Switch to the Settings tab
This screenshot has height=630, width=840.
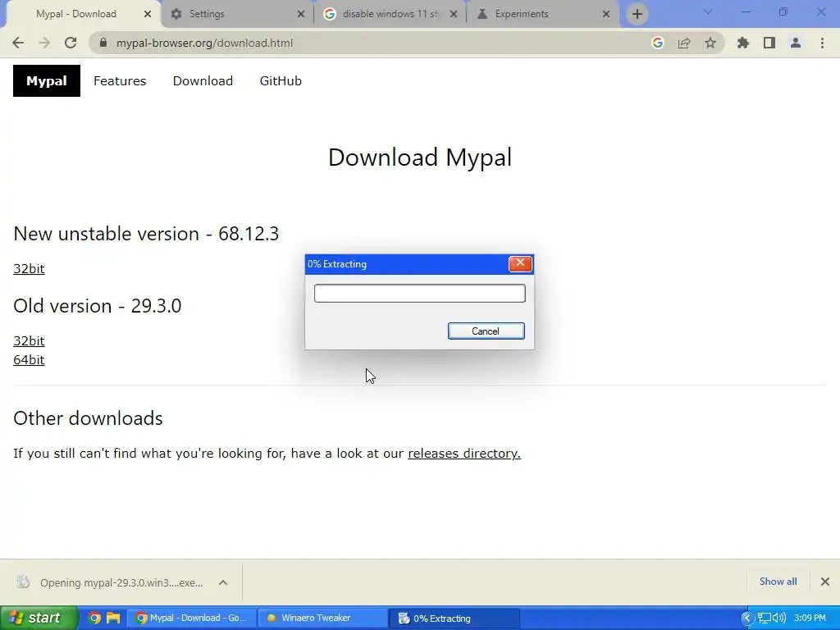(x=237, y=14)
